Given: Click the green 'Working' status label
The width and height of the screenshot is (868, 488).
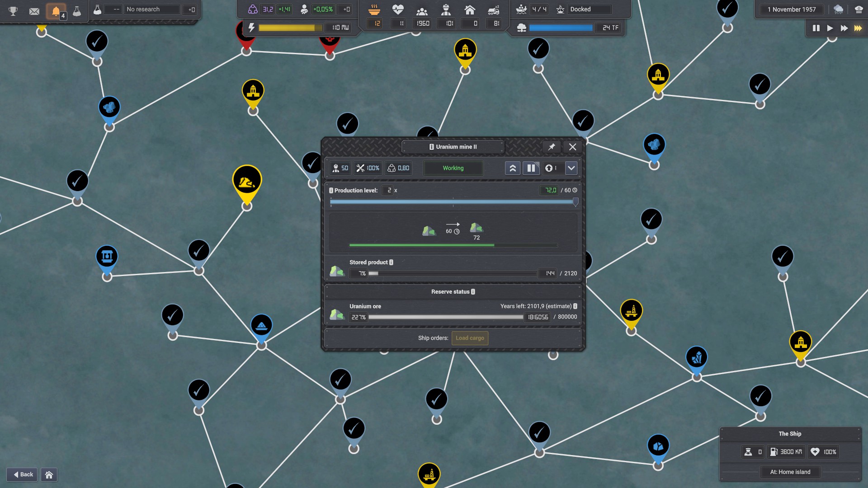Looking at the screenshot, I should point(453,168).
